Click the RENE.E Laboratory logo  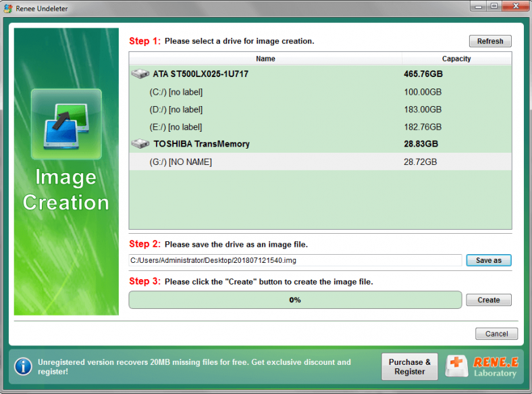pyautogui.click(x=482, y=367)
